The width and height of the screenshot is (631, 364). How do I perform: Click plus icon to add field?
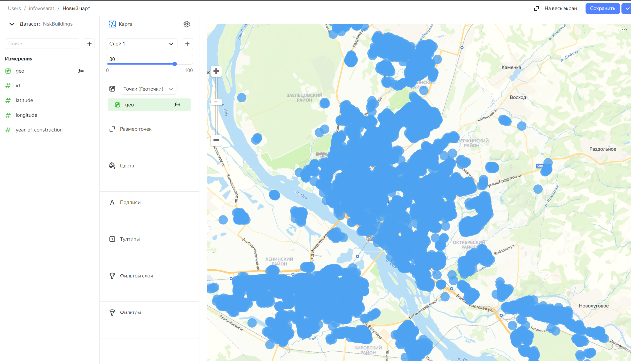89,44
